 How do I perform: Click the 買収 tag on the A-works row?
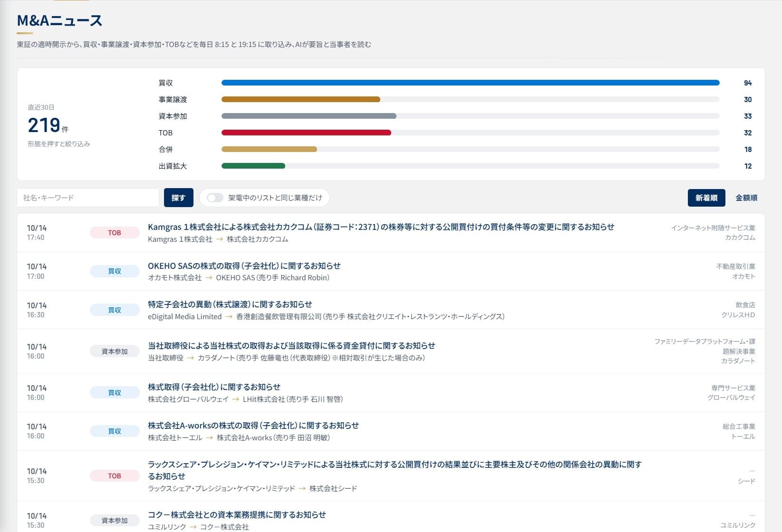[115, 431]
